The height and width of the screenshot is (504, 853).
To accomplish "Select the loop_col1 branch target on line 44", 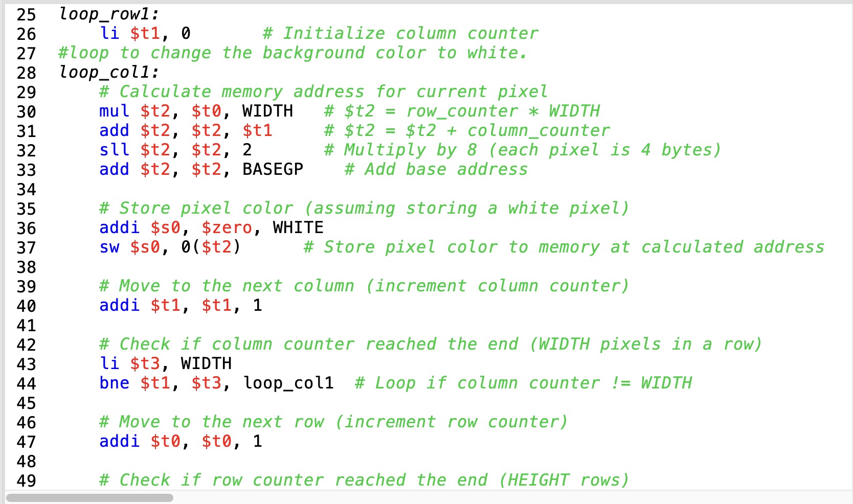I will pyautogui.click(x=288, y=382).
